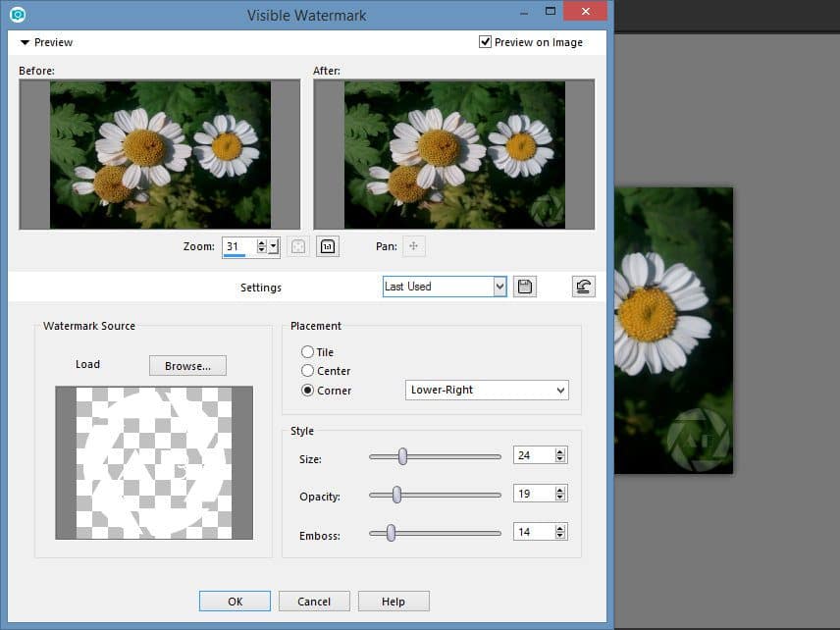Click the zoom-to-fit icon beside Zoom
The image size is (840, 630).
[x=297, y=246]
